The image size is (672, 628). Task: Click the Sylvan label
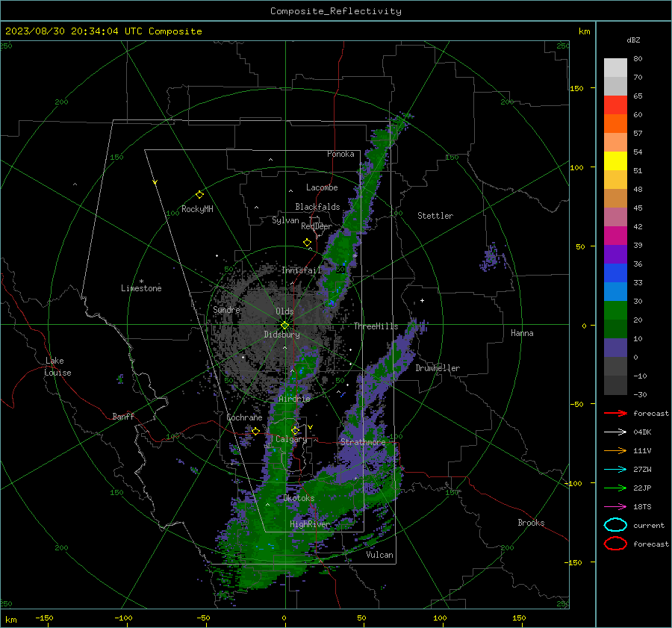pyautogui.click(x=285, y=220)
